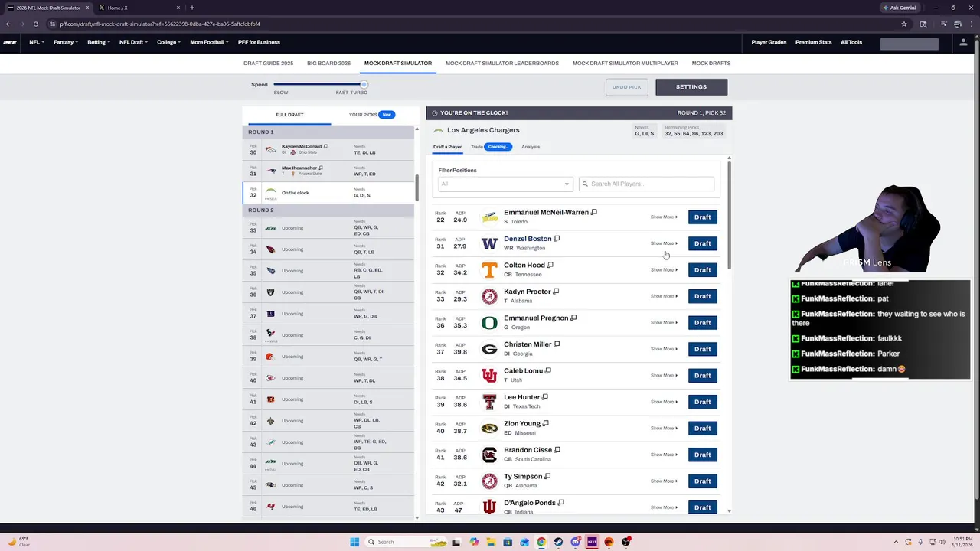This screenshot has width=980, height=551.
Task: Click the Tennessee logo next to Colton Hood
Action: pyautogui.click(x=489, y=269)
